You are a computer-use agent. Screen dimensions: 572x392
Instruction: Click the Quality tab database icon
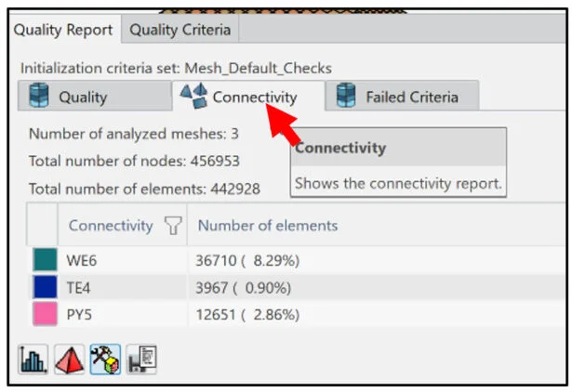(38, 96)
